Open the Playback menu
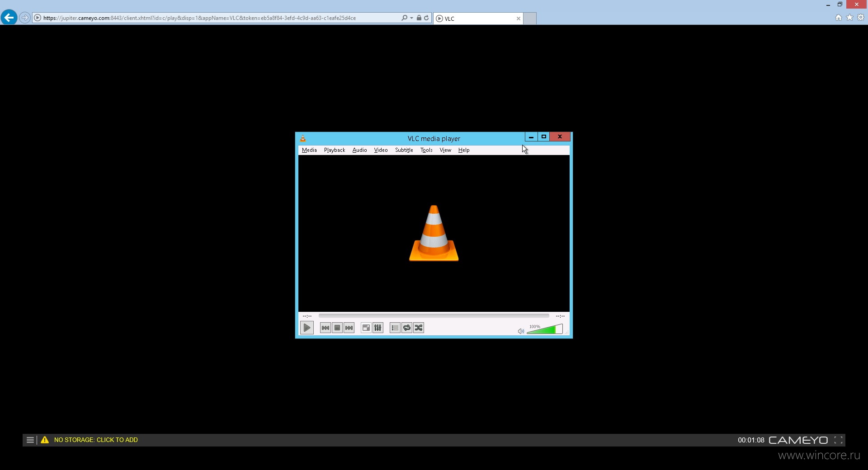The height and width of the screenshot is (470, 868). point(335,150)
